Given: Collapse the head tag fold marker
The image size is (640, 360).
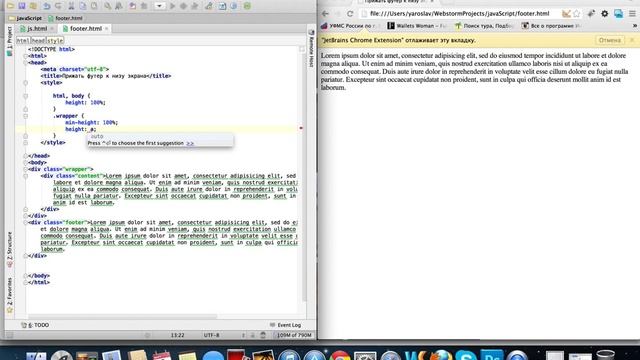Looking at the screenshot, I should point(25,62).
